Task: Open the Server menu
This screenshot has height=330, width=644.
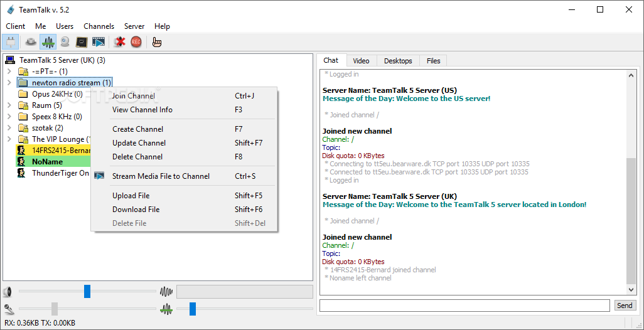Action: [x=134, y=26]
